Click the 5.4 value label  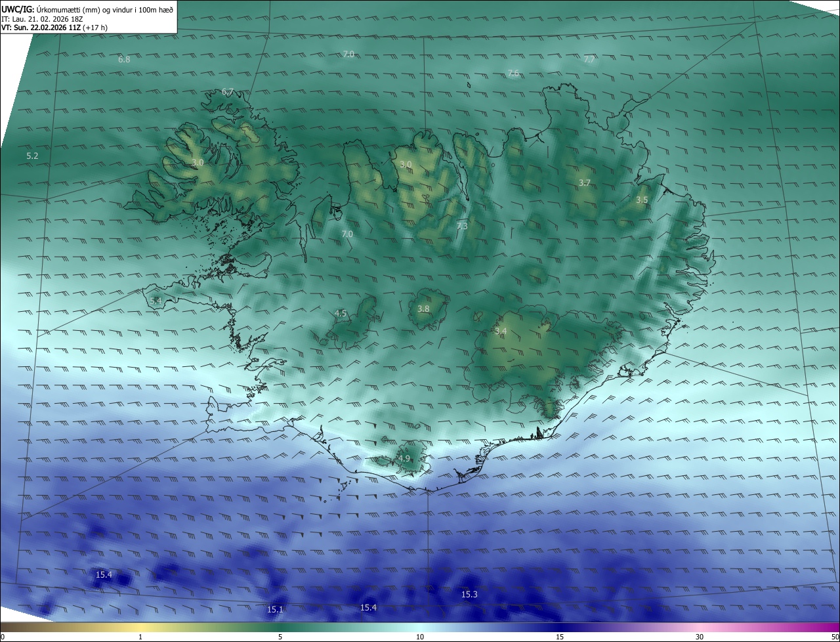click(x=156, y=301)
